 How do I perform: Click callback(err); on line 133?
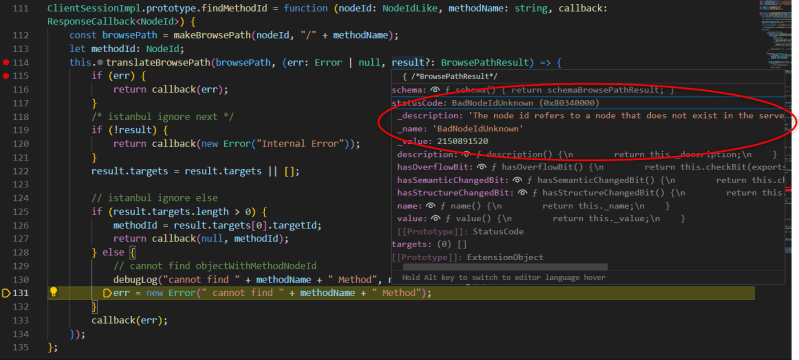pyautogui.click(x=129, y=321)
